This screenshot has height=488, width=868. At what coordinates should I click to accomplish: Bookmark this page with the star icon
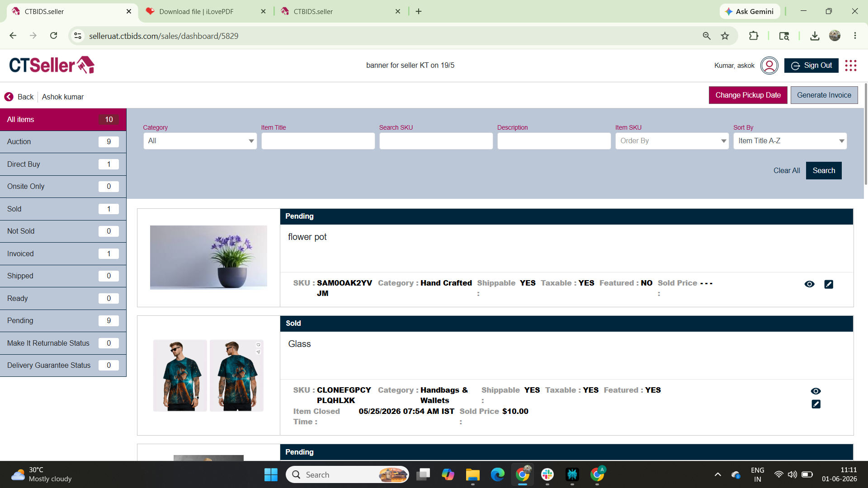coord(725,36)
